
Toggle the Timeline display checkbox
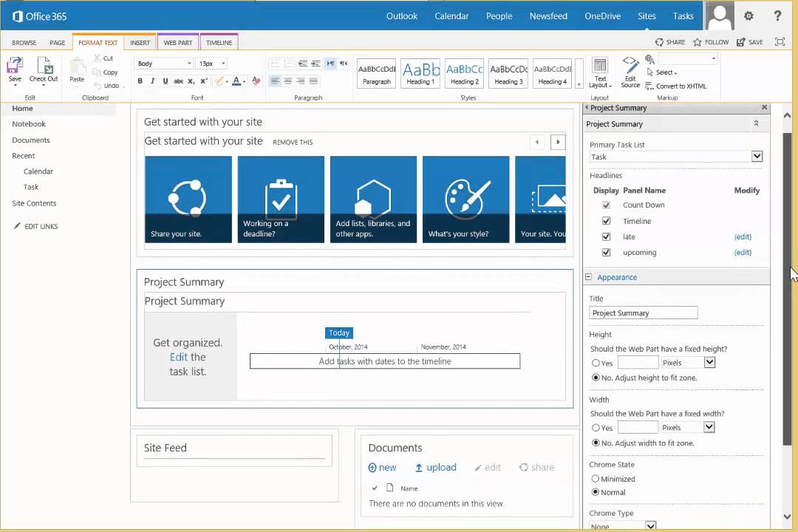coord(606,221)
